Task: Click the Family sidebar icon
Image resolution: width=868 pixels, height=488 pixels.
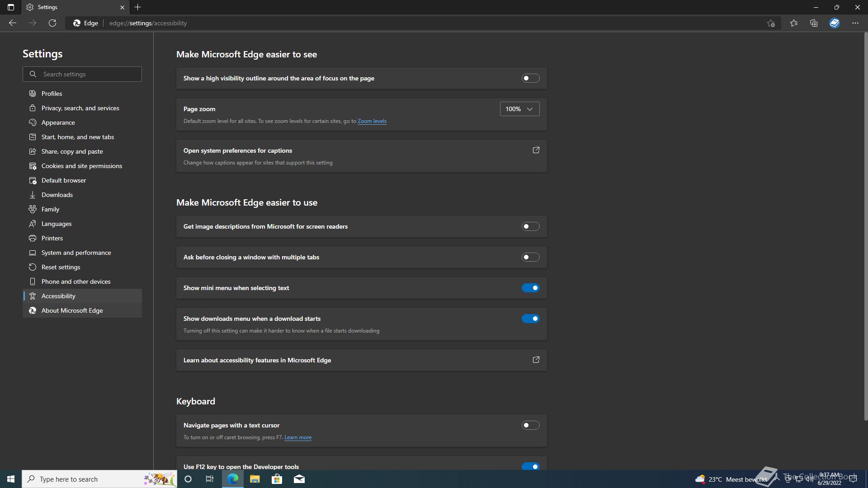Action: tap(33, 209)
